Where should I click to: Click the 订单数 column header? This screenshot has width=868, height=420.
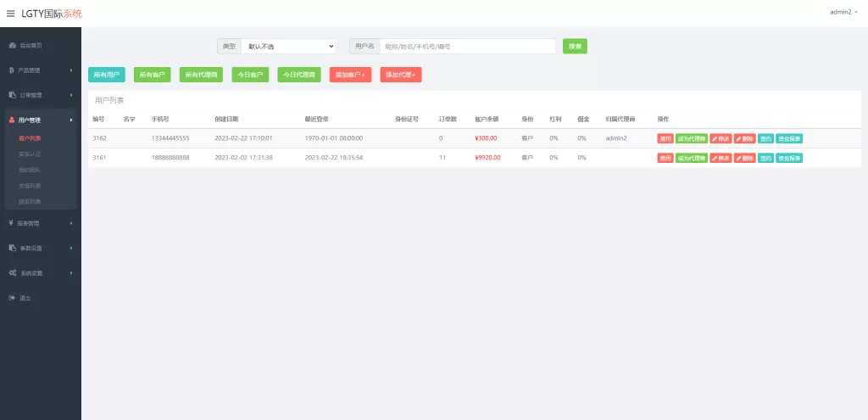coord(448,119)
